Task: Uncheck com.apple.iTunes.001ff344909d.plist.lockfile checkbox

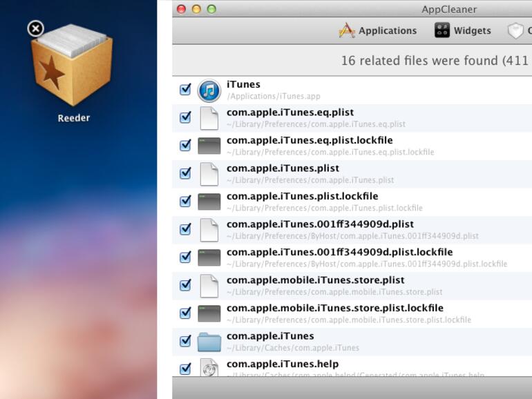Action: point(185,257)
